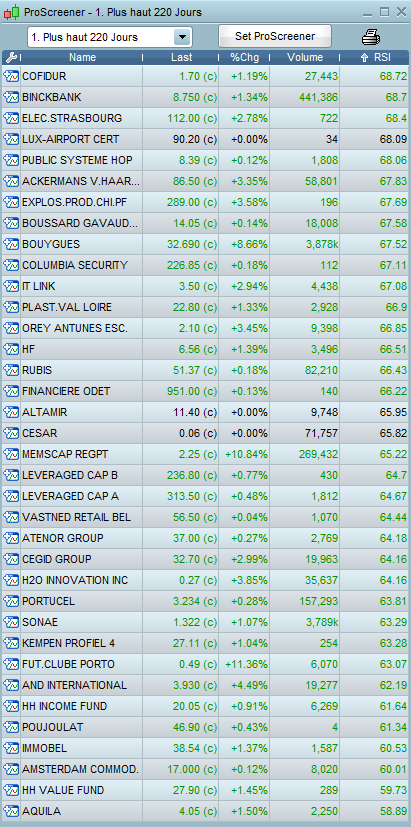Viewport: 411px width, 827px height.
Task: Sort by Name column header
Action: (82, 57)
